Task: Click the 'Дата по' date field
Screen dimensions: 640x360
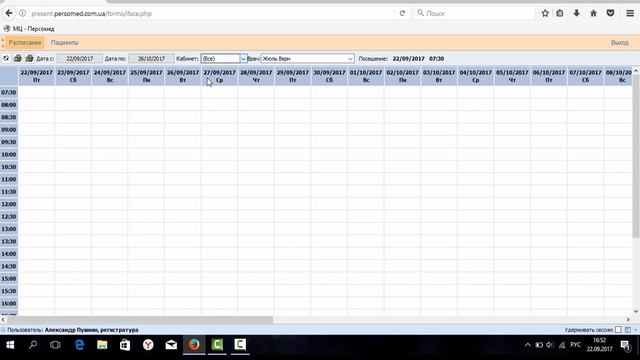Action: [x=151, y=59]
